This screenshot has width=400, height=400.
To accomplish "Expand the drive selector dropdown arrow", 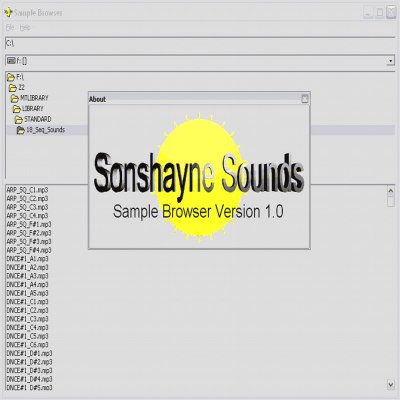I will tap(390, 61).
